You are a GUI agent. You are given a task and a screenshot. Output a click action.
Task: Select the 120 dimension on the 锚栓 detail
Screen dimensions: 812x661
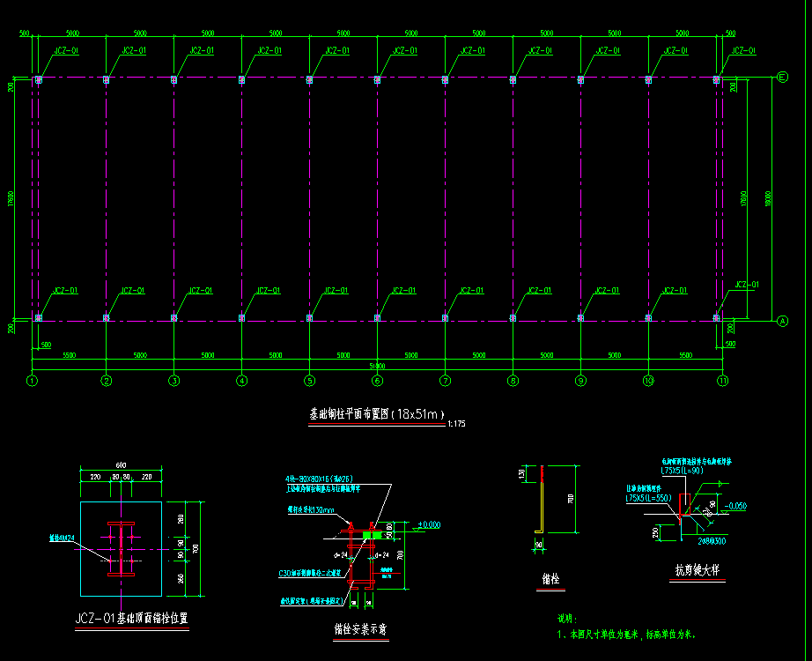click(x=522, y=473)
